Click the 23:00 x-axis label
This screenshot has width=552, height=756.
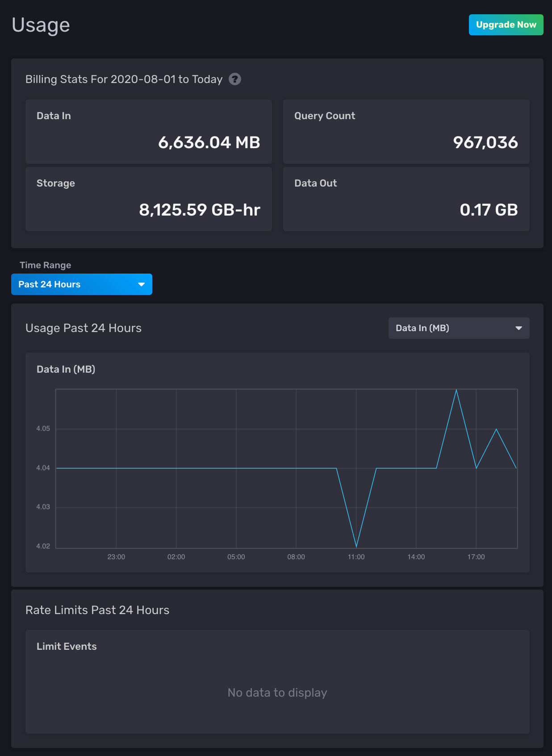(116, 557)
